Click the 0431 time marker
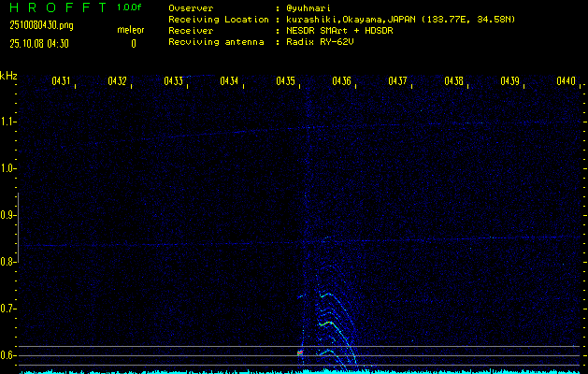The width and height of the screenshot is (588, 374). click(62, 81)
